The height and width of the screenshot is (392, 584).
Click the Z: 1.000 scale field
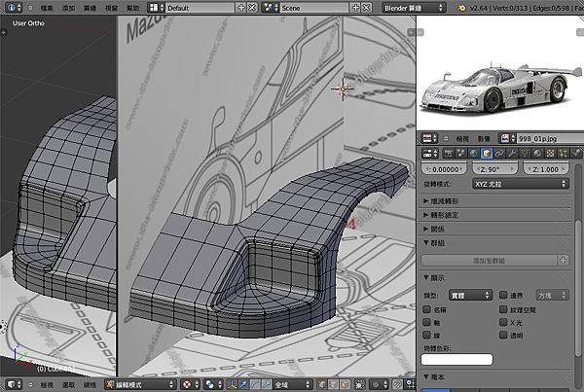(x=546, y=169)
